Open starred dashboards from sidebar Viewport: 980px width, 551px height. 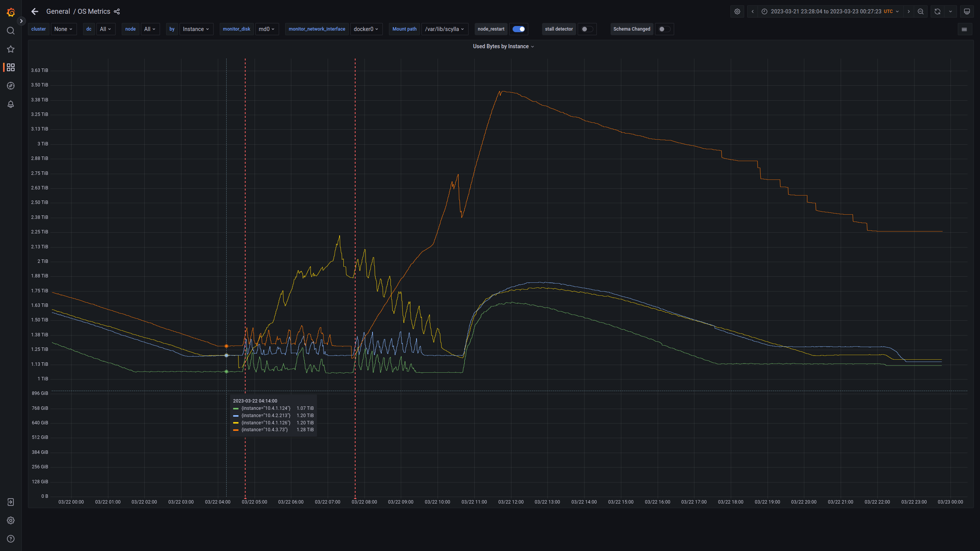tap(11, 49)
